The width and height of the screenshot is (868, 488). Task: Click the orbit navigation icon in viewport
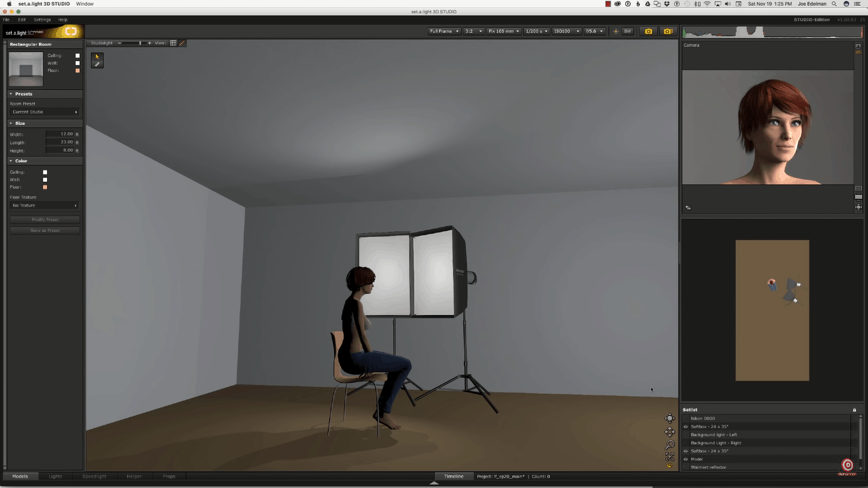point(670,418)
